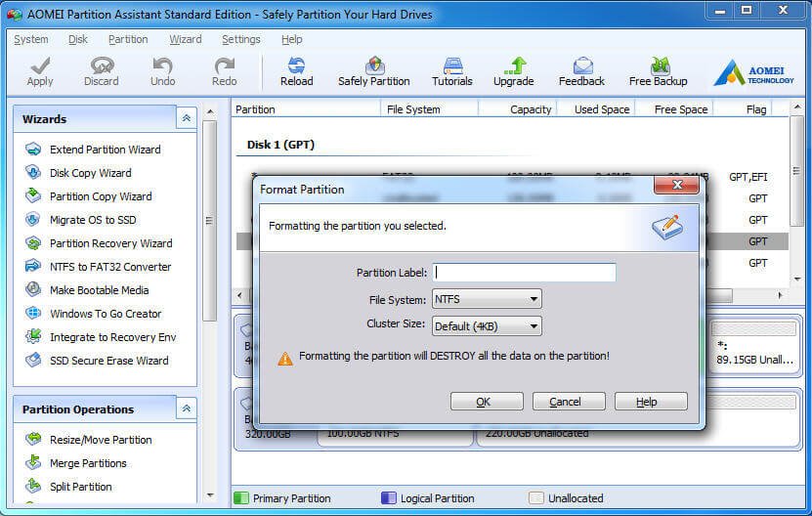This screenshot has width=812, height=516.
Task: Close the Format Partition dialog
Action: point(676,185)
